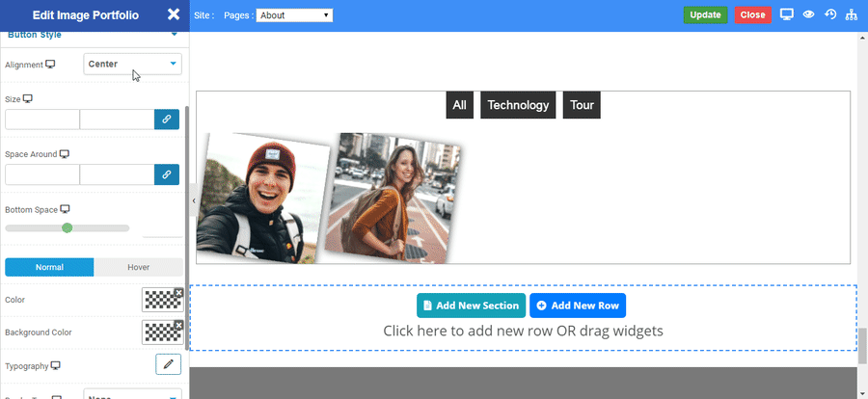Click the red Close button
Viewport: 868px width, 399px height.
pos(753,15)
